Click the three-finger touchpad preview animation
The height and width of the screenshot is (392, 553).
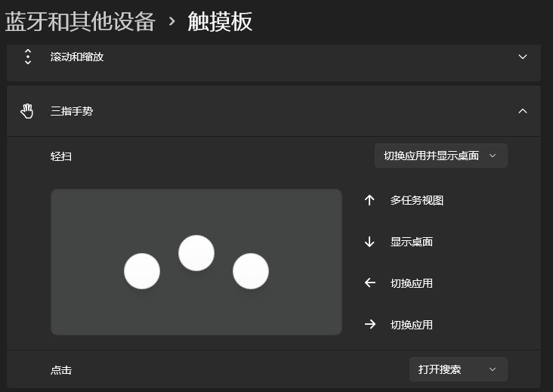(196, 262)
